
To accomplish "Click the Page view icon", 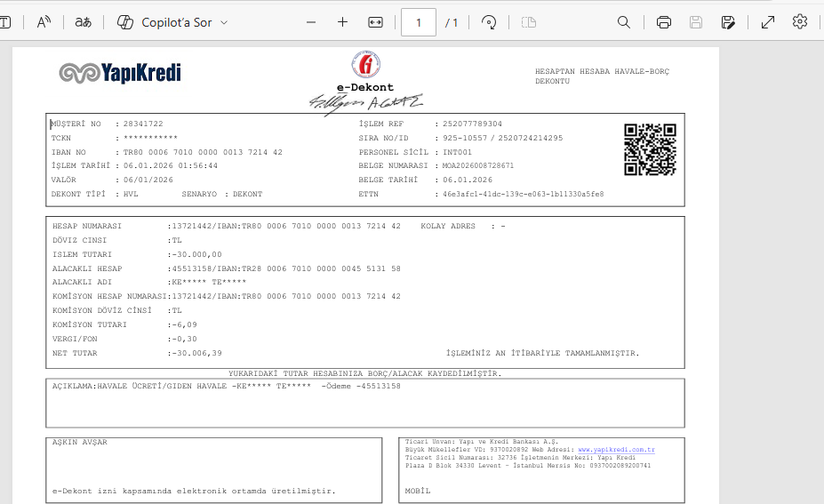I will point(529,22).
